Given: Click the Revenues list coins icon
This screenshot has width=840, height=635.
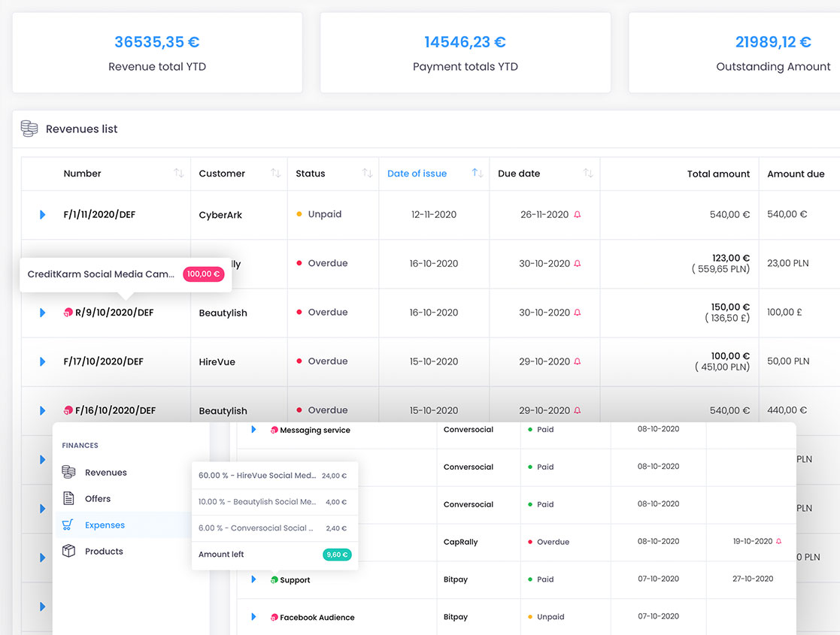Looking at the screenshot, I should click(x=29, y=129).
